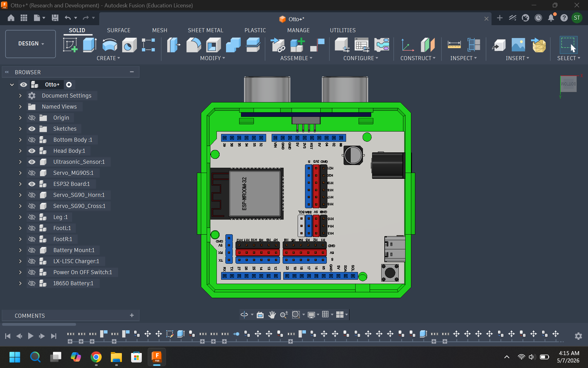The height and width of the screenshot is (368, 588).
Task: Open timeline settings gear
Action: coord(578,336)
